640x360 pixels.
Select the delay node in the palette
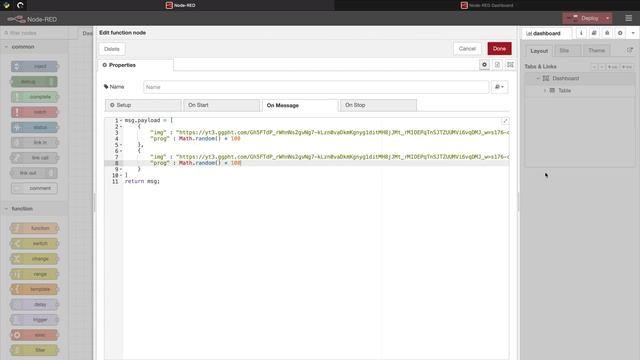point(34,304)
